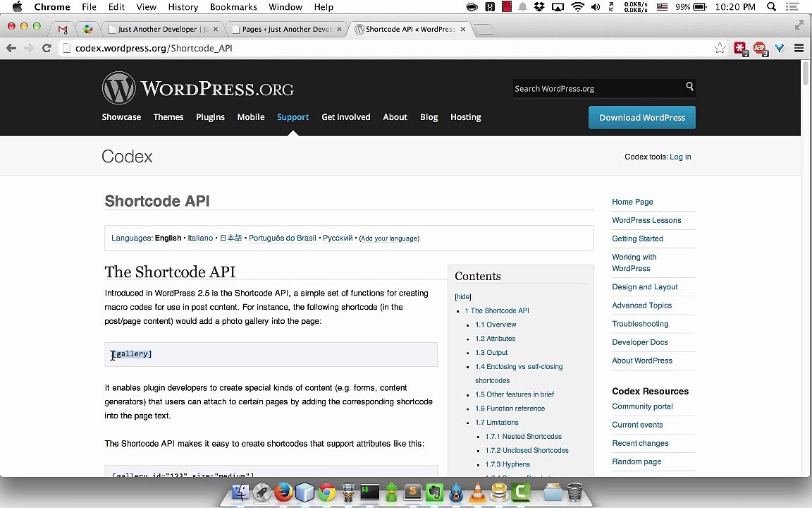The width and height of the screenshot is (812, 508).
Task: Close the Shortcode API tab
Action: click(x=463, y=29)
